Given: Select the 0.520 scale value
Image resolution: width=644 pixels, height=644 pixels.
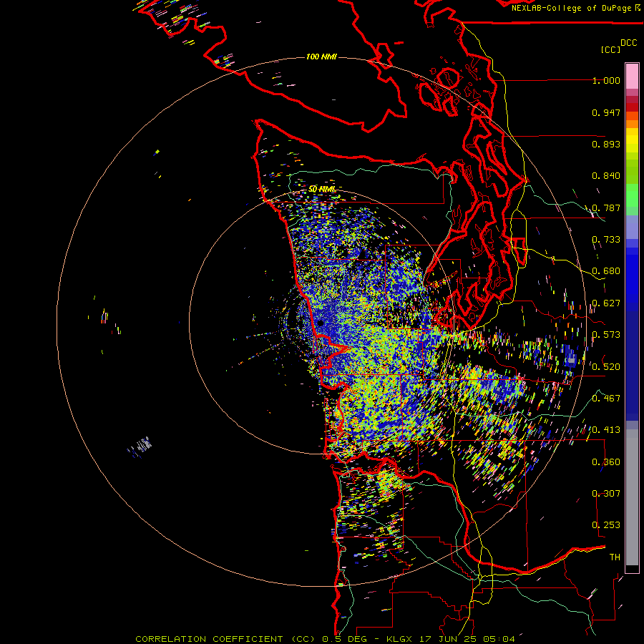Looking at the screenshot, I should (606, 367).
